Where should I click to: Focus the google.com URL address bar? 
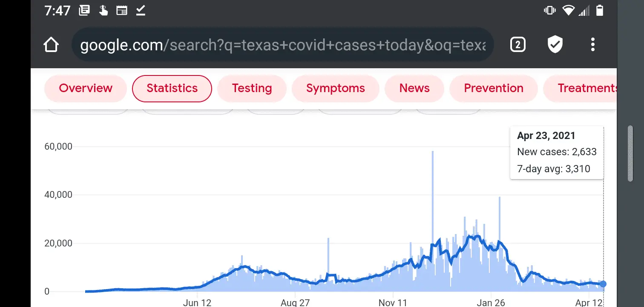[x=282, y=45]
